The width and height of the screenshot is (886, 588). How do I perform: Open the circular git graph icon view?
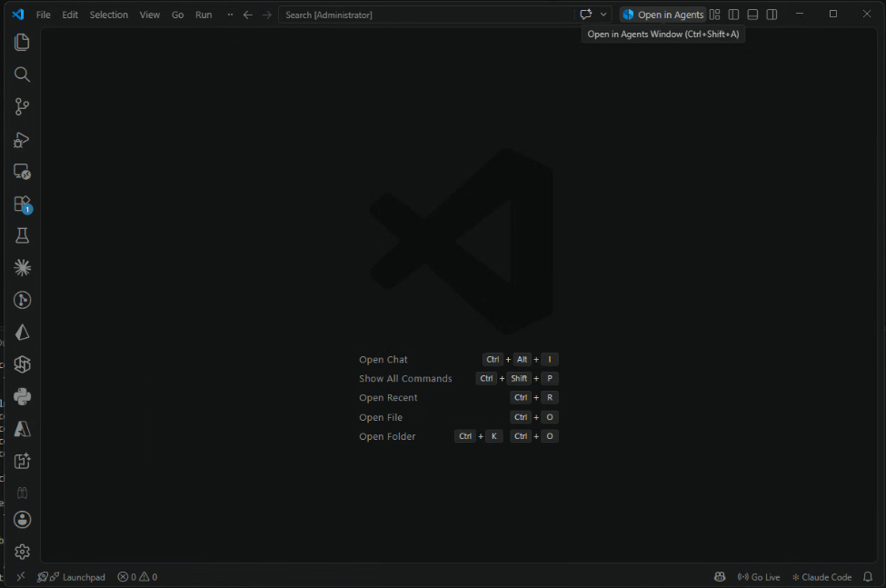click(x=22, y=300)
